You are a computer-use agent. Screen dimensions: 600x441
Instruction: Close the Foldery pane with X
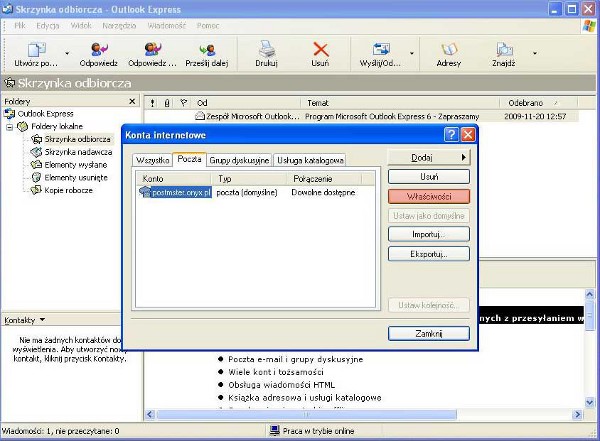point(132,101)
